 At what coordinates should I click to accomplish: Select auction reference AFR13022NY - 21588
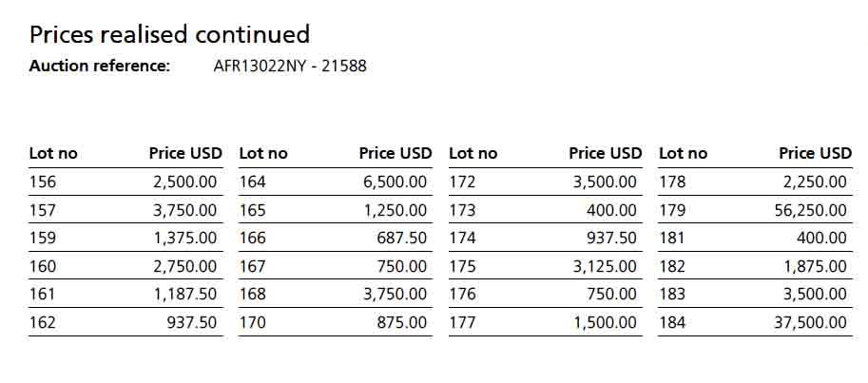click(x=290, y=67)
